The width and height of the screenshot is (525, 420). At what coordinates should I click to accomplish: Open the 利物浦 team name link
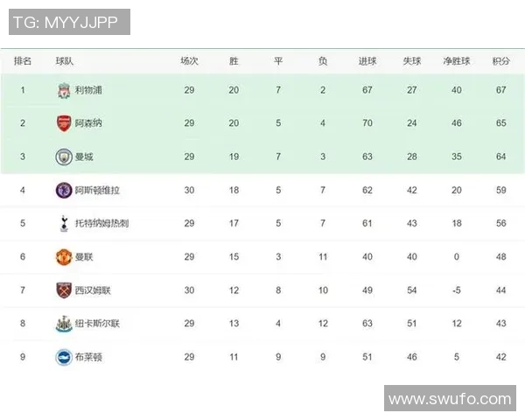pyautogui.click(x=88, y=90)
